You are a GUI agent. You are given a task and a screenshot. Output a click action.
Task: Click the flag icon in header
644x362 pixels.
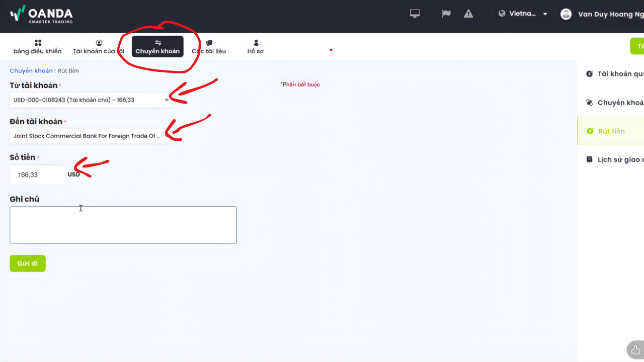click(446, 14)
